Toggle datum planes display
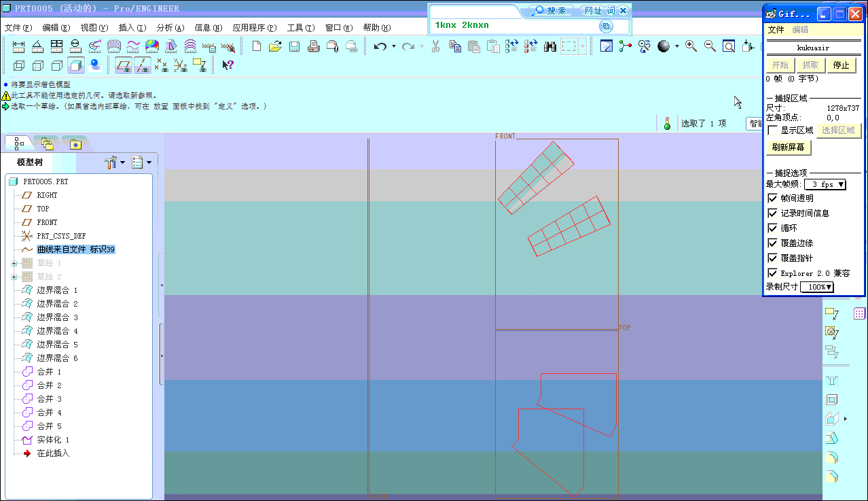This screenshot has height=501, width=868. [x=123, y=65]
